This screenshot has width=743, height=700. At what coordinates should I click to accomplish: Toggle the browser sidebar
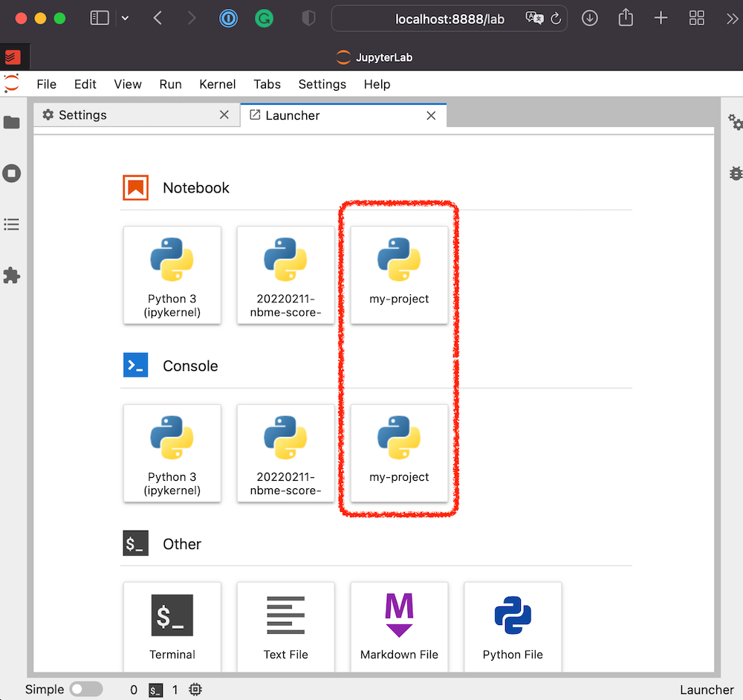(100, 19)
